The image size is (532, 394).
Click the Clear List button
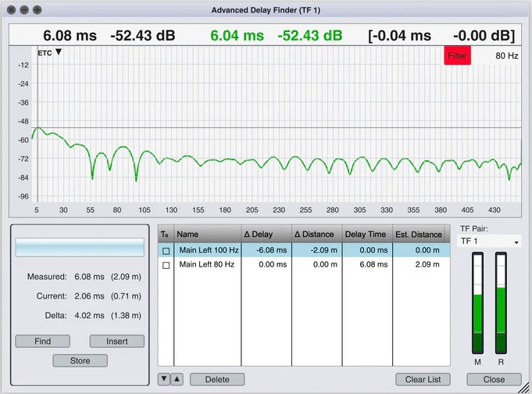point(423,379)
